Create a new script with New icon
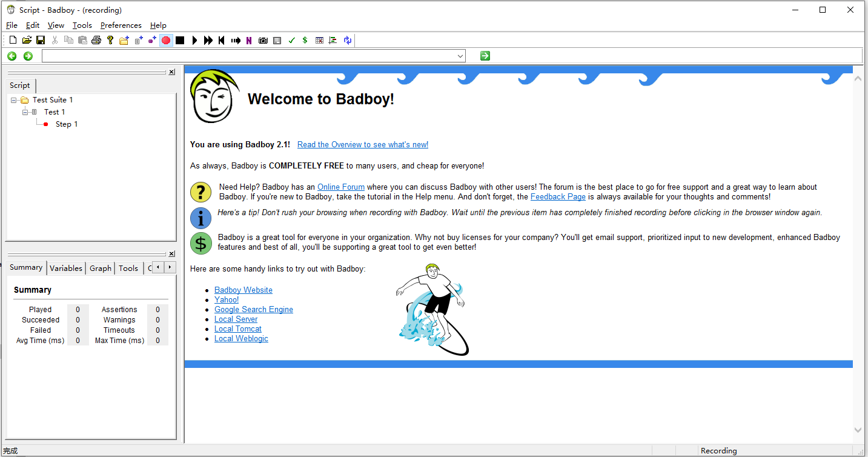This screenshot has width=868, height=457. pos(13,41)
